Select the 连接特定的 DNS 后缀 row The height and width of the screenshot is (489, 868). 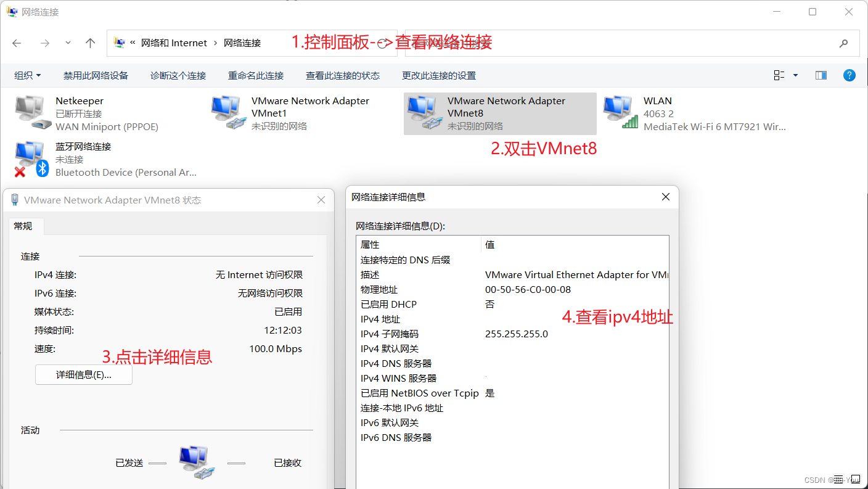[512, 260]
